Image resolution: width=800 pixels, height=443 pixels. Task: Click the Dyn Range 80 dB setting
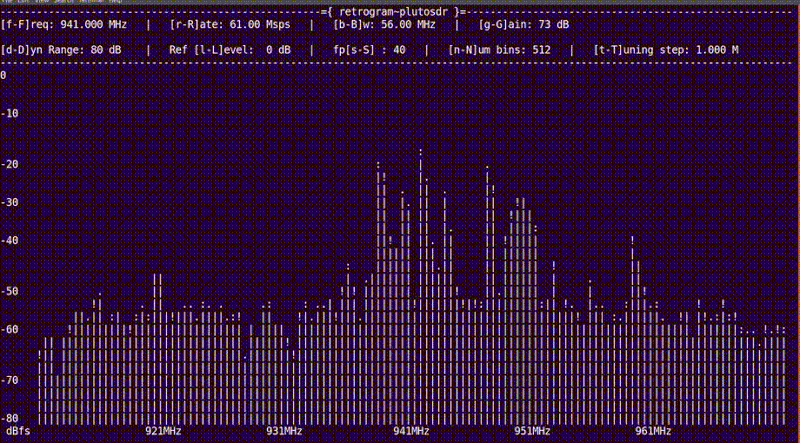pyautogui.click(x=64, y=48)
